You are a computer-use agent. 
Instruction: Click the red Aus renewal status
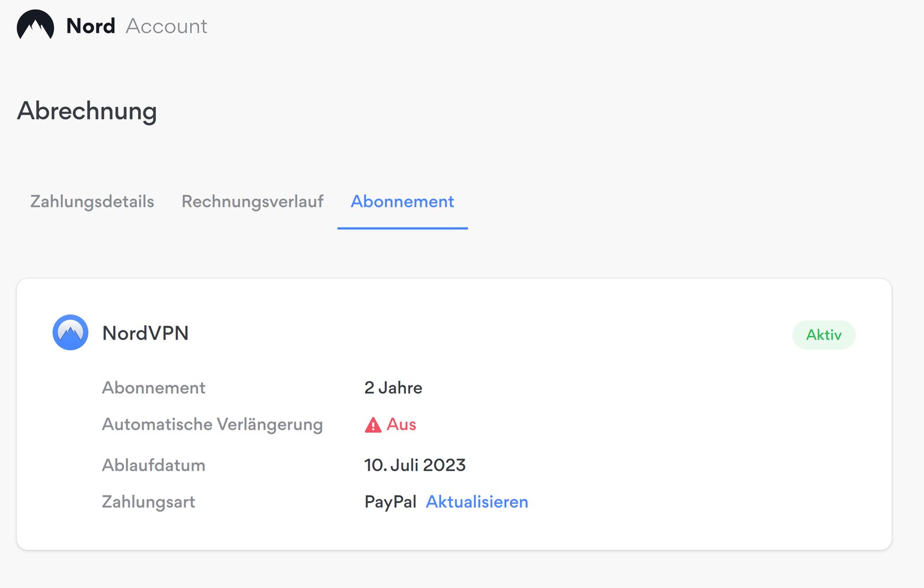point(401,425)
